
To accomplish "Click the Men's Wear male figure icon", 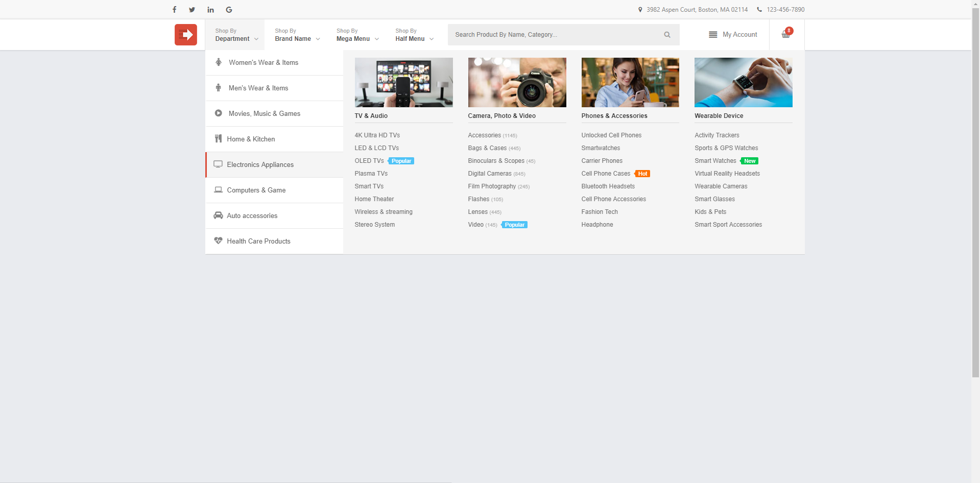I will tap(219, 88).
